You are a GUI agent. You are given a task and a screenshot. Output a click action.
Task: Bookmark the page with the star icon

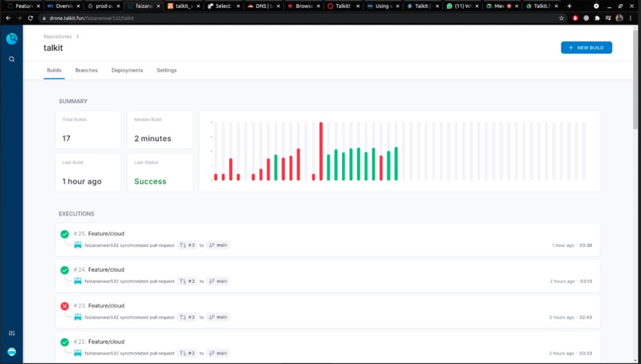pyautogui.click(x=561, y=18)
